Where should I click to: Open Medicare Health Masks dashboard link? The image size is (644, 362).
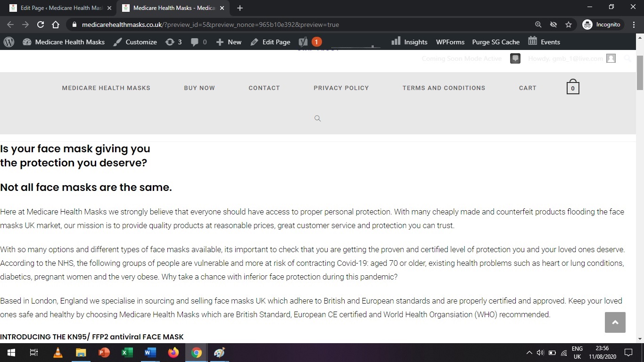tap(64, 42)
